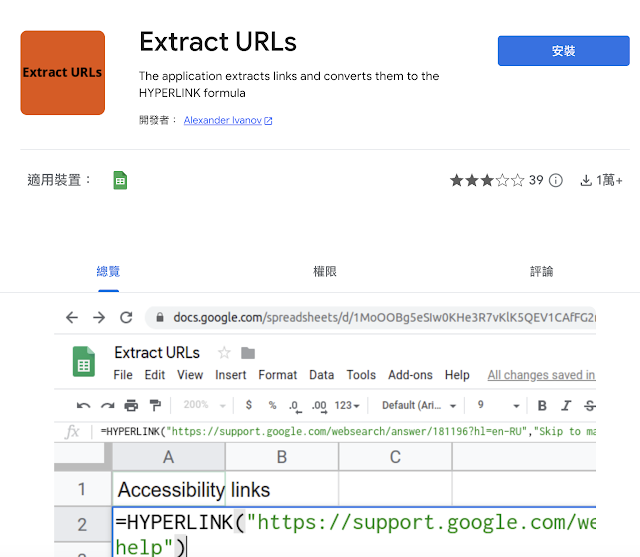Screen dimensions: 640x557
Task: Open the File menu
Action: (x=123, y=375)
